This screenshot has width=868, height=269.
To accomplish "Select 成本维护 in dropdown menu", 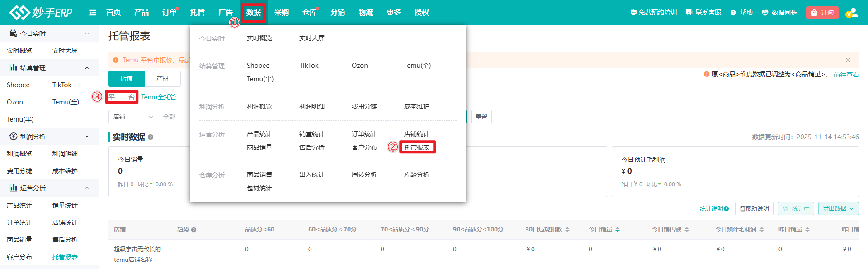I will click(x=417, y=106).
